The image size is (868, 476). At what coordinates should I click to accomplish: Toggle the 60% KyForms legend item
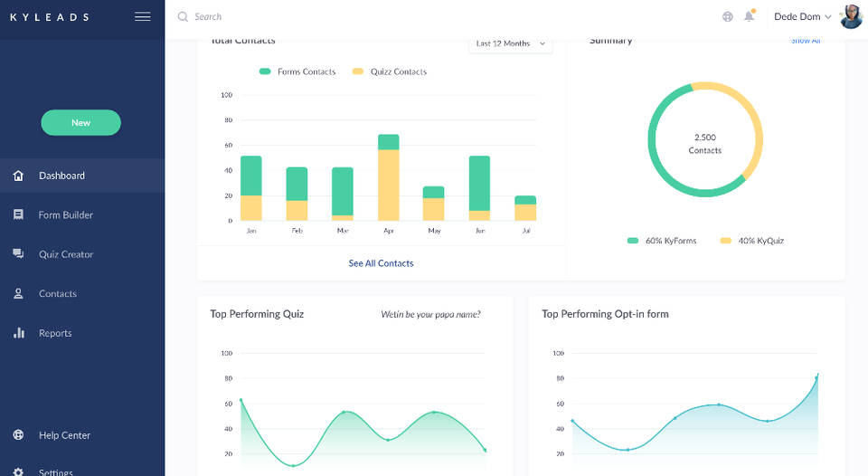pos(662,241)
